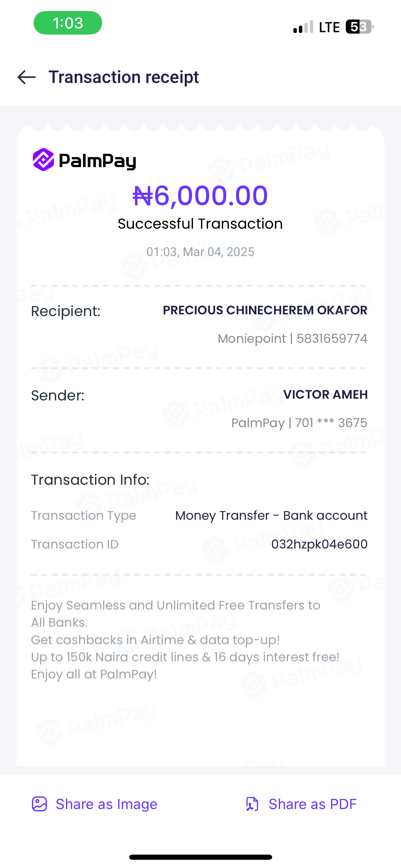The width and height of the screenshot is (401, 868).
Task: Tap the LTE network indicator
Action: pyautogui.click(x=329, y=27)
